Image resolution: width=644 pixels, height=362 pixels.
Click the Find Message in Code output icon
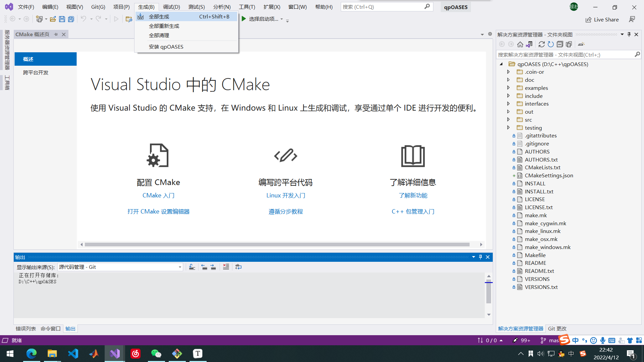[x=192, y=267]
